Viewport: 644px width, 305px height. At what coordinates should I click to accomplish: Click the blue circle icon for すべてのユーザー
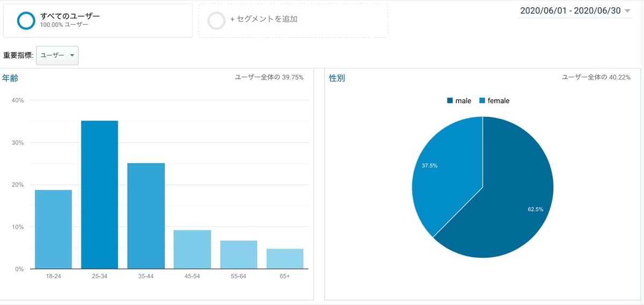tap(26, 20)
